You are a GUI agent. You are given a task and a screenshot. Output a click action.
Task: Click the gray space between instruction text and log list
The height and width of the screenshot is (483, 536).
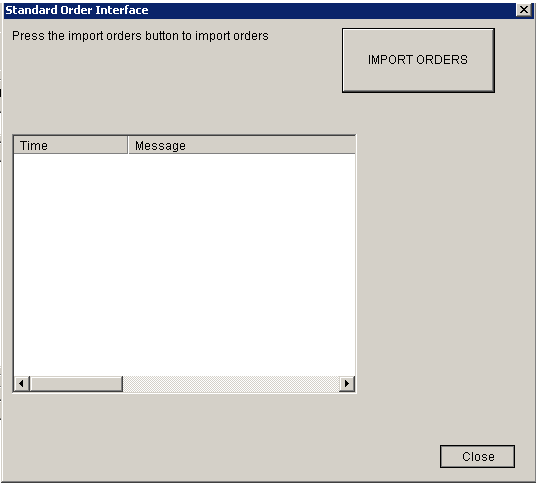click(x=171, y=89)
